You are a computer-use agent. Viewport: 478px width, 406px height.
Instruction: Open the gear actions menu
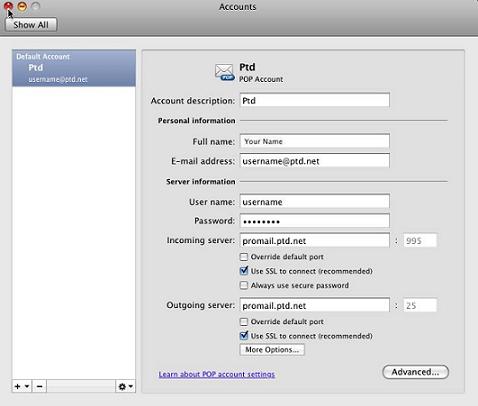[x=125, y=386]
